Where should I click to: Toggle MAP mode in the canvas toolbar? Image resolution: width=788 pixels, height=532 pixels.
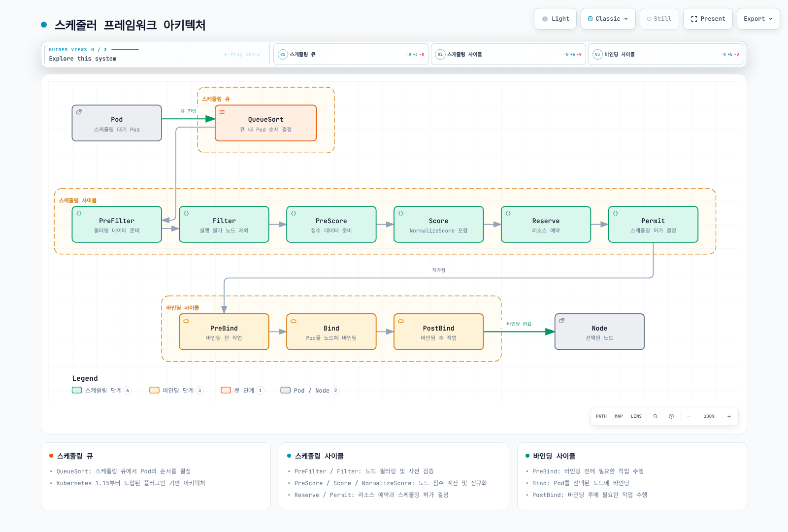619,416
